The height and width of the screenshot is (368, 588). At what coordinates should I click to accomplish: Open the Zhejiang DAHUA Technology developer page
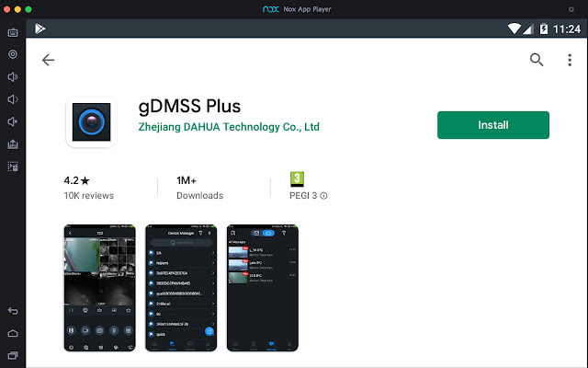(x=229, y=127)
